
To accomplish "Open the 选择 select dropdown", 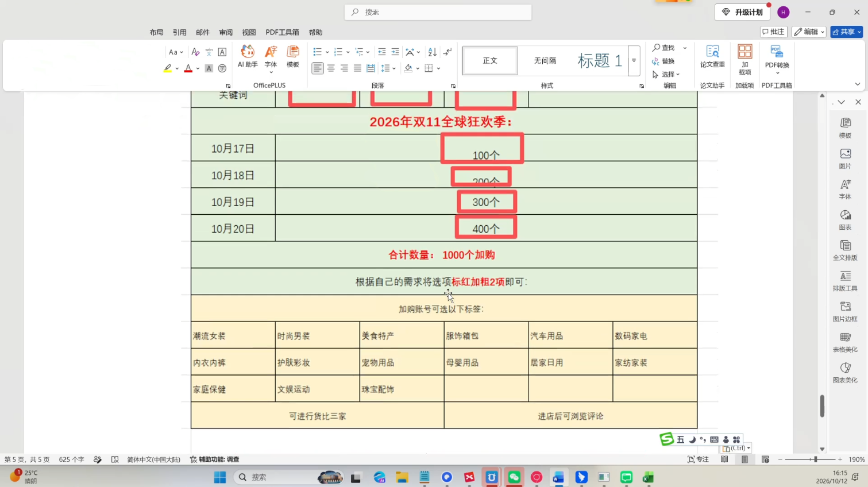I will click(666, 74).
